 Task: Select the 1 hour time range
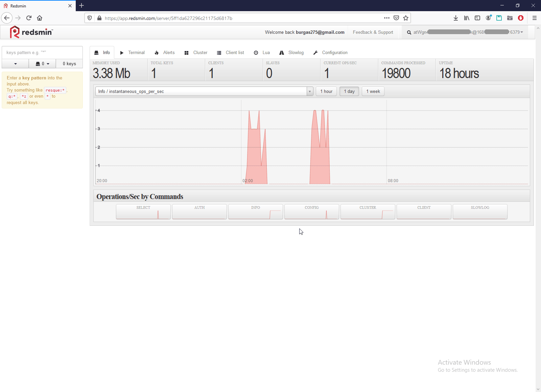click(326, 91)
